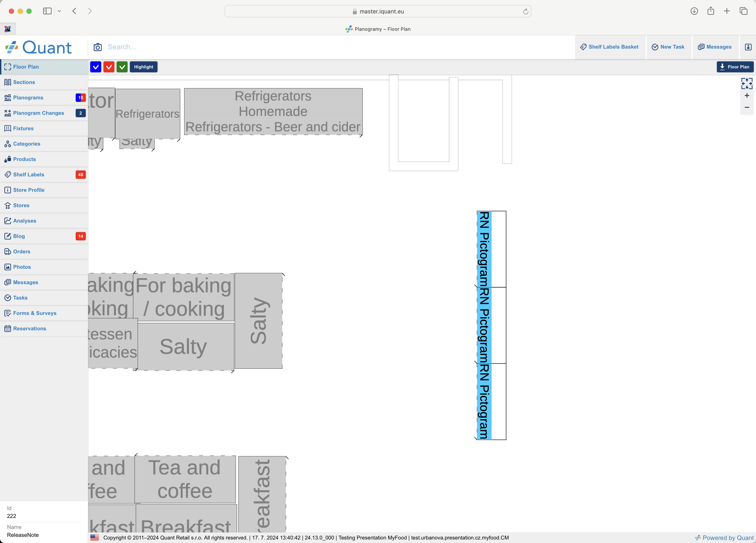Select the Refrigerators - Beer and cider section
This screenshot has height=543, width=756.
(x=273, y=127)
